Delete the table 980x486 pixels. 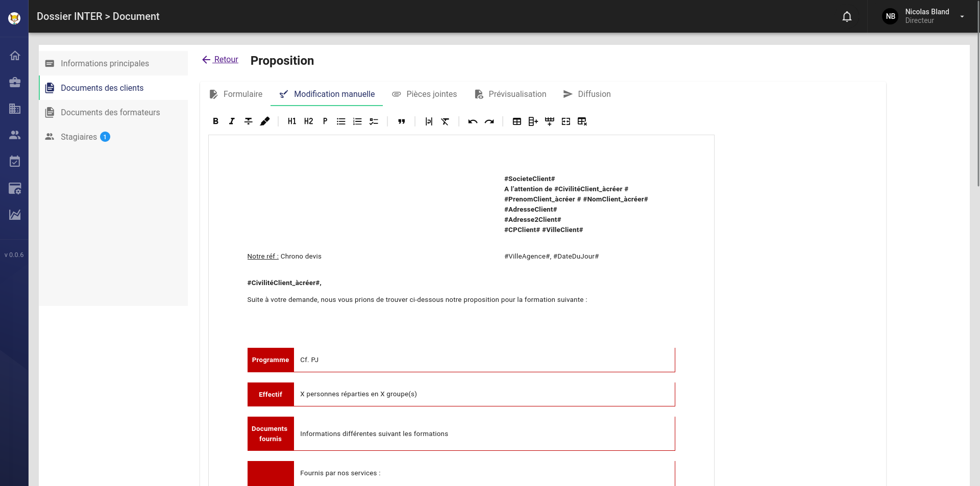[582, 121]
